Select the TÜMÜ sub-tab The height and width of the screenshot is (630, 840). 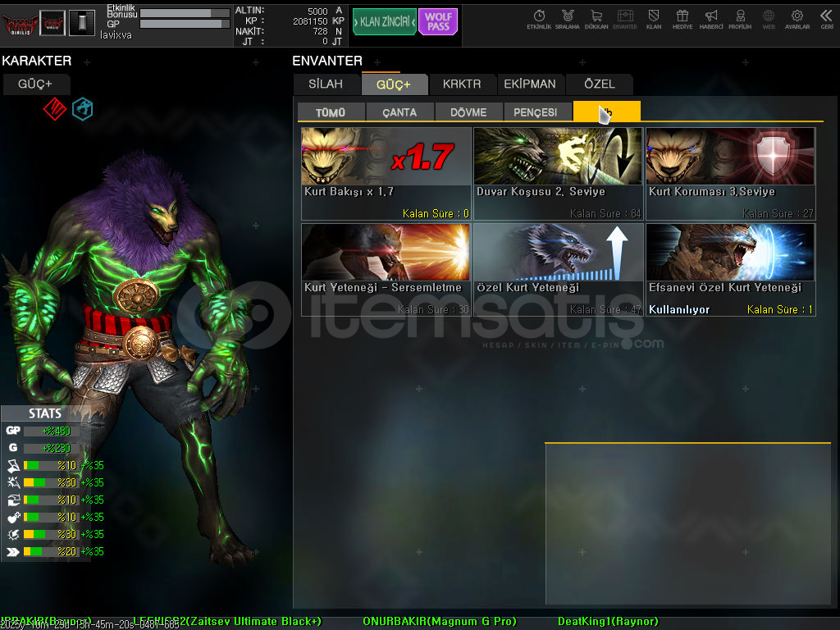(331, 112)
